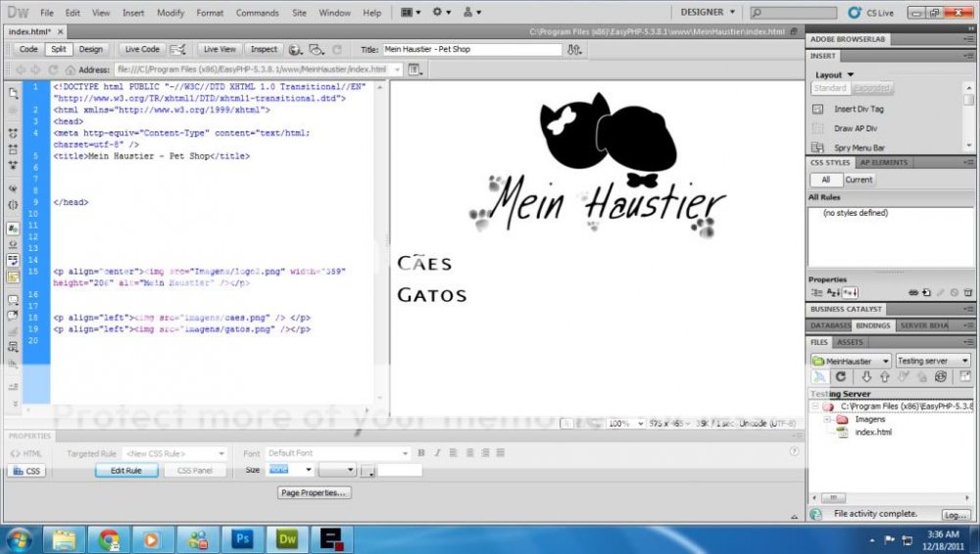This screenshot has width=980, height=554.
Task: Click the Preview in browser globe icon
Action: point(294,49)
